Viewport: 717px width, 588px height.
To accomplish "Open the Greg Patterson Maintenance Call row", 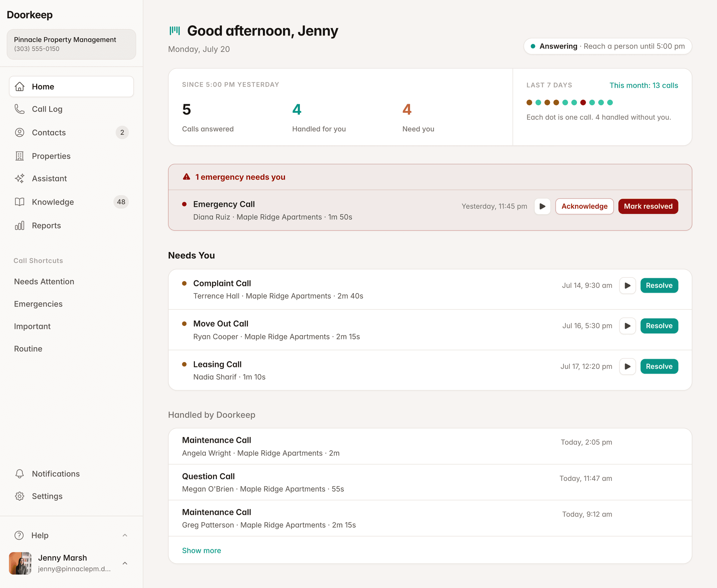I will pos(430,519).
